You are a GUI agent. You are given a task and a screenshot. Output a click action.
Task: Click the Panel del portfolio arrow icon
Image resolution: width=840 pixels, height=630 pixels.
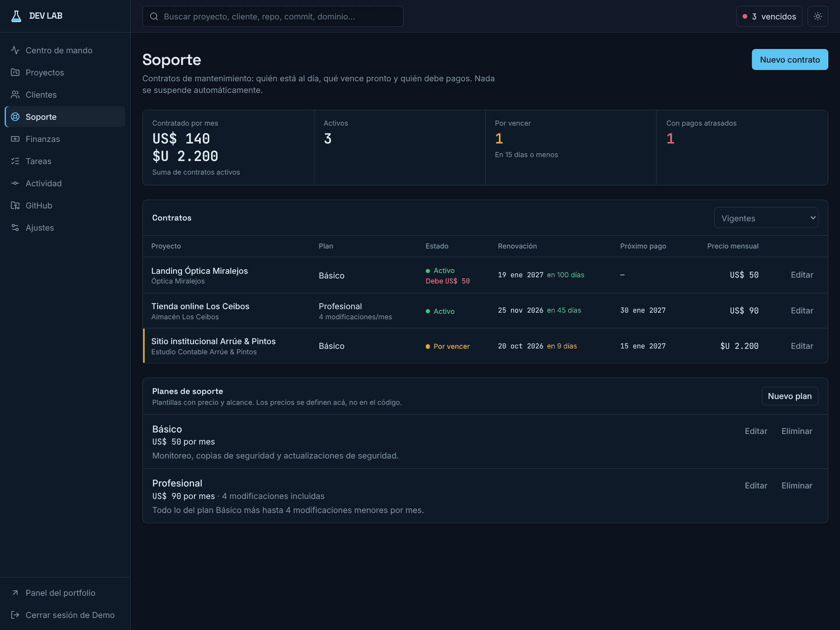point(15,593)
